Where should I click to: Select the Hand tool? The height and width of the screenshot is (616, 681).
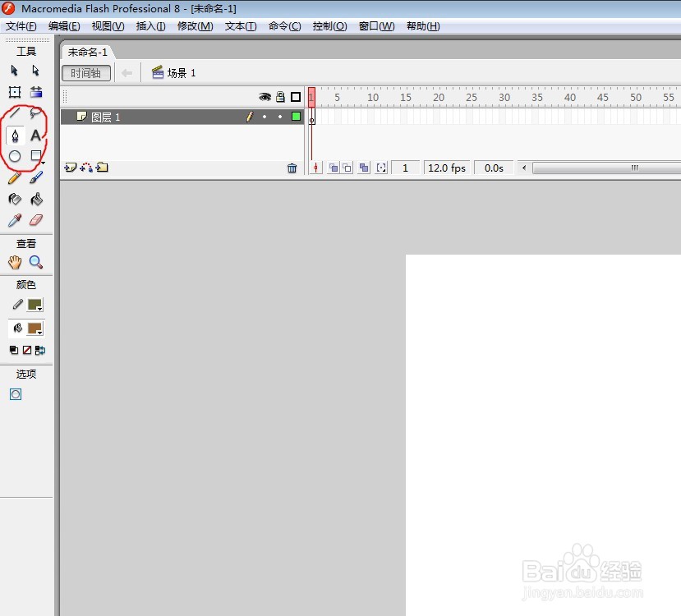pyautogui.click(x=14, y=262)
